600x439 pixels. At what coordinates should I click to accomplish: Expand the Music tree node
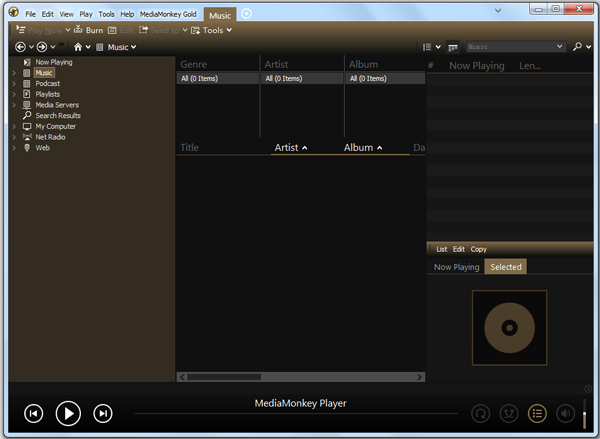click(x=14, y=73)
